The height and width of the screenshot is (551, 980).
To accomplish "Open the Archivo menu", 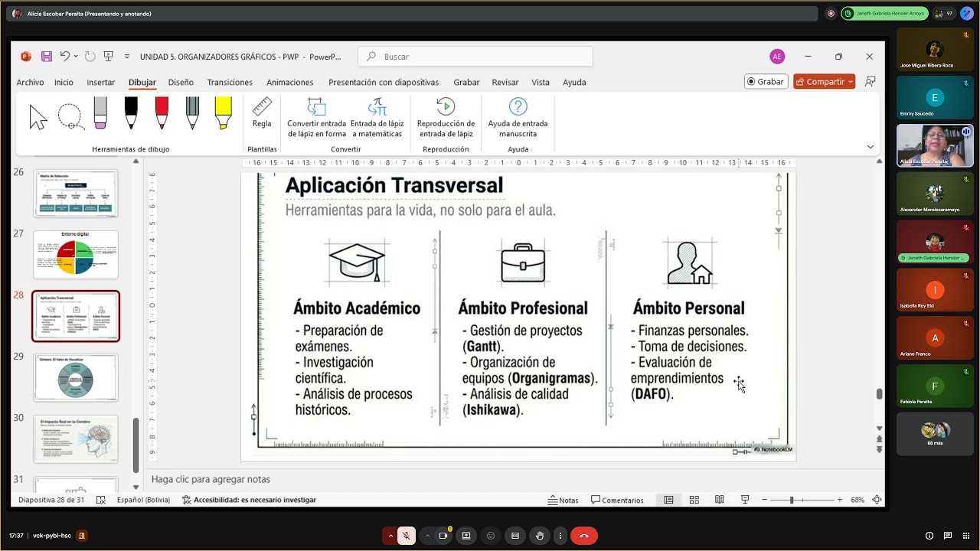I will (31, 82).
